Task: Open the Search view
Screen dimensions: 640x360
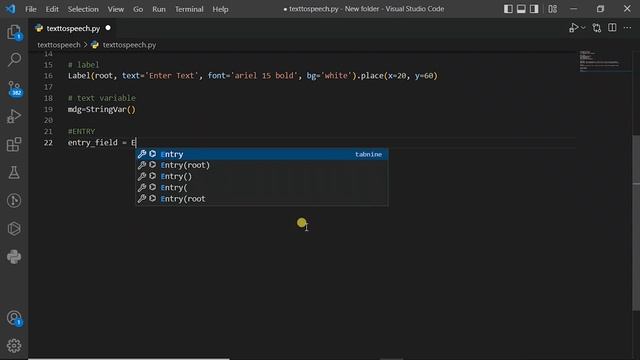Action: (14, 60)
